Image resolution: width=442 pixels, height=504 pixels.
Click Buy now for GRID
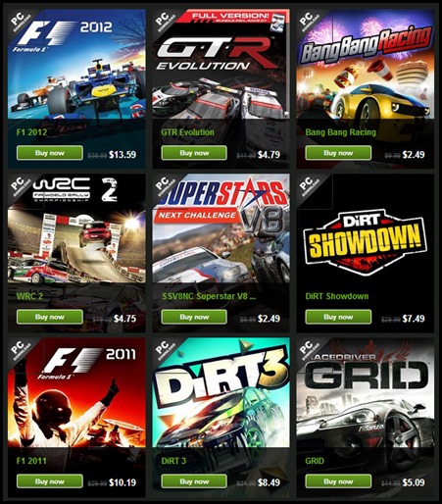click(x=338, y=481)
